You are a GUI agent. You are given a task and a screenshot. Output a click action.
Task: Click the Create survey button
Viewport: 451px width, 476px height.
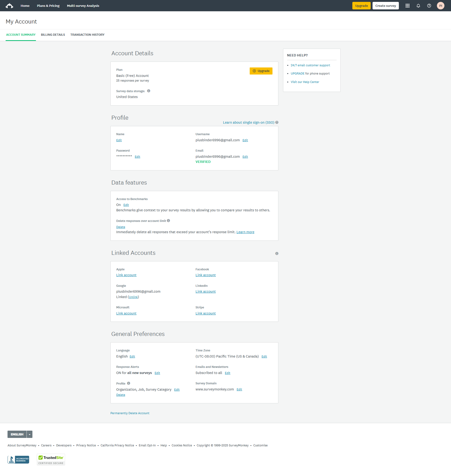(385, 6)
